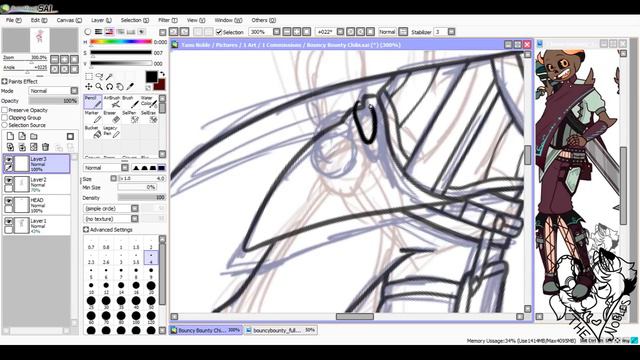The image size is (640, 360).
Task: Create a new layer folder
Action: click(x=34, y=136)
